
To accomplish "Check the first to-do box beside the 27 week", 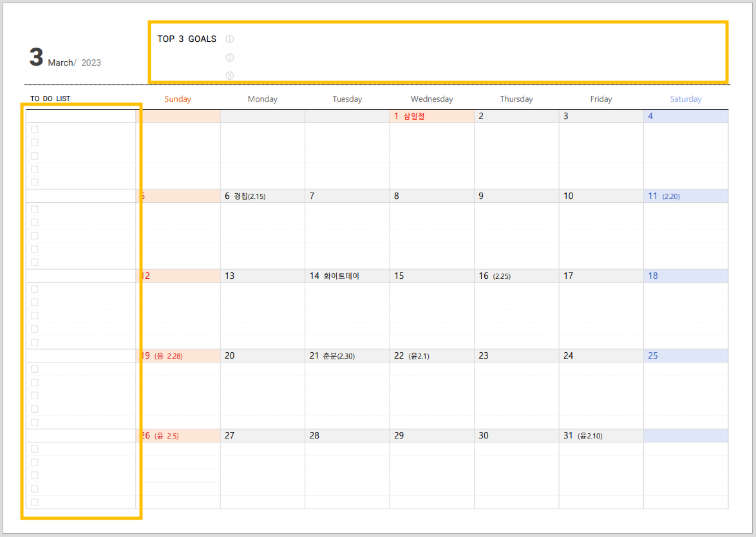I will coord(34,449).
